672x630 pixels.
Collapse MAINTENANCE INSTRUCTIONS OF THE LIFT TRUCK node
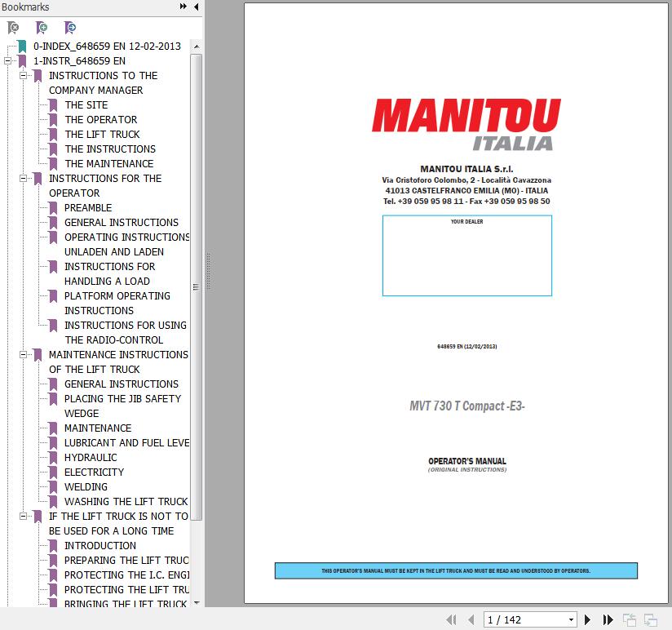click(24, 355)
